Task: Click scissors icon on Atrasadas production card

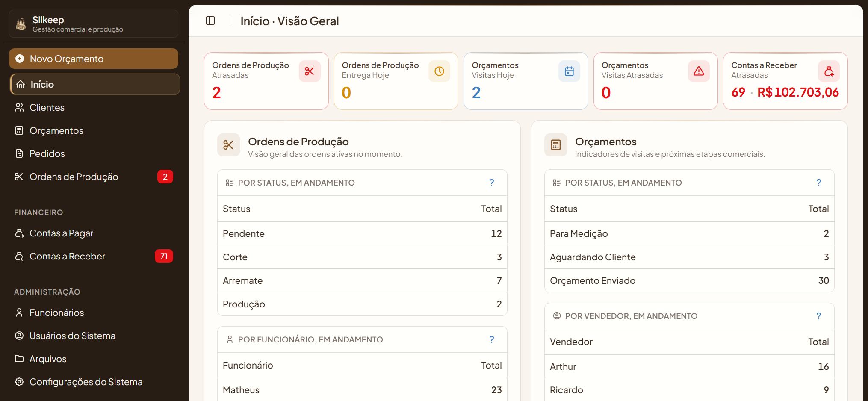Action: tap(310, 71)
